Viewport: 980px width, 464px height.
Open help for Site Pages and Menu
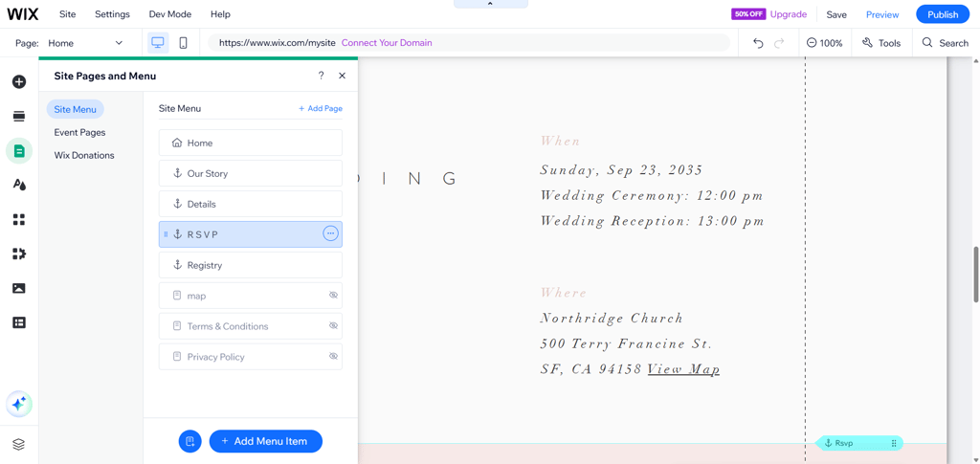(322, 76)
